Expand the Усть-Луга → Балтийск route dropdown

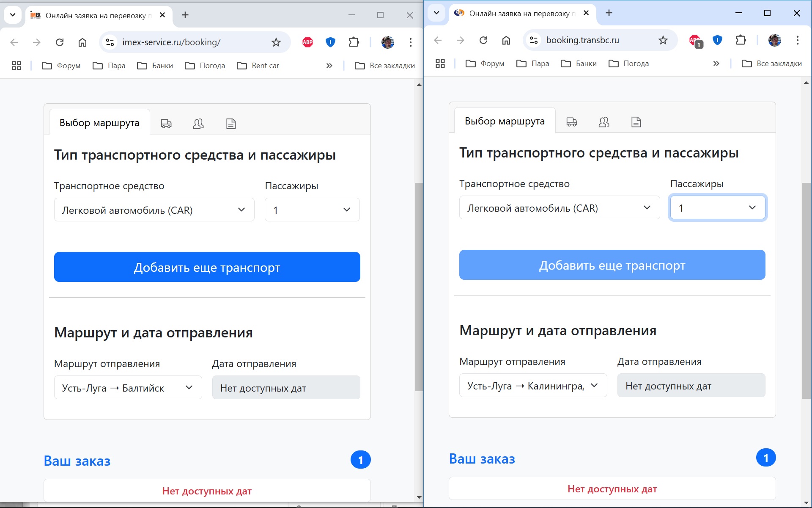point(128,388)
